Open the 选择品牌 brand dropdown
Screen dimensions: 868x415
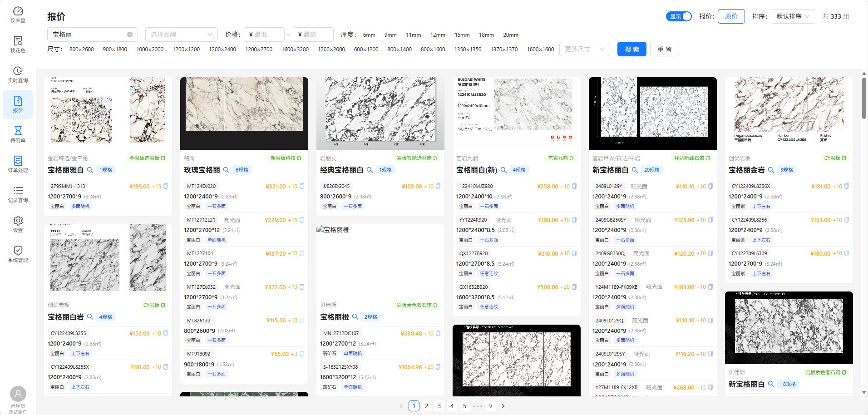[x=182, y=35]
